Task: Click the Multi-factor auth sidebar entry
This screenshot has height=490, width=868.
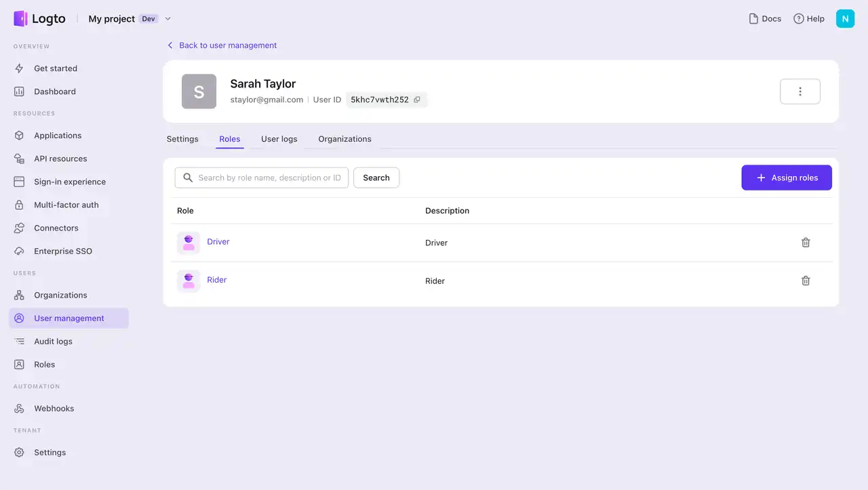Action: click(66, 205)
